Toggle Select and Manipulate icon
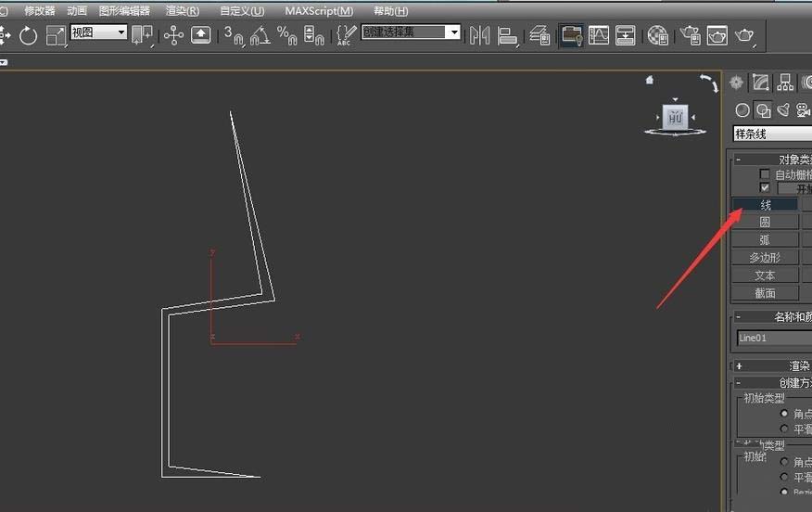 click(173, 36)
